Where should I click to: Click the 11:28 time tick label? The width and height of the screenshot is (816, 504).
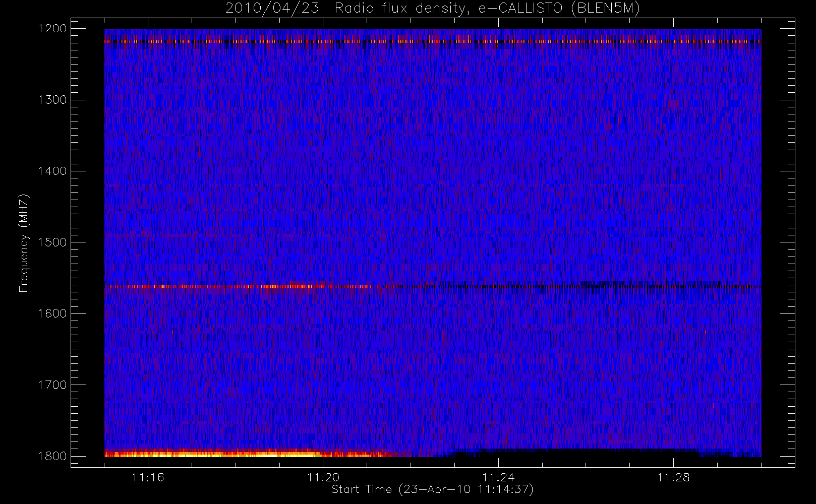pos(673,477)
